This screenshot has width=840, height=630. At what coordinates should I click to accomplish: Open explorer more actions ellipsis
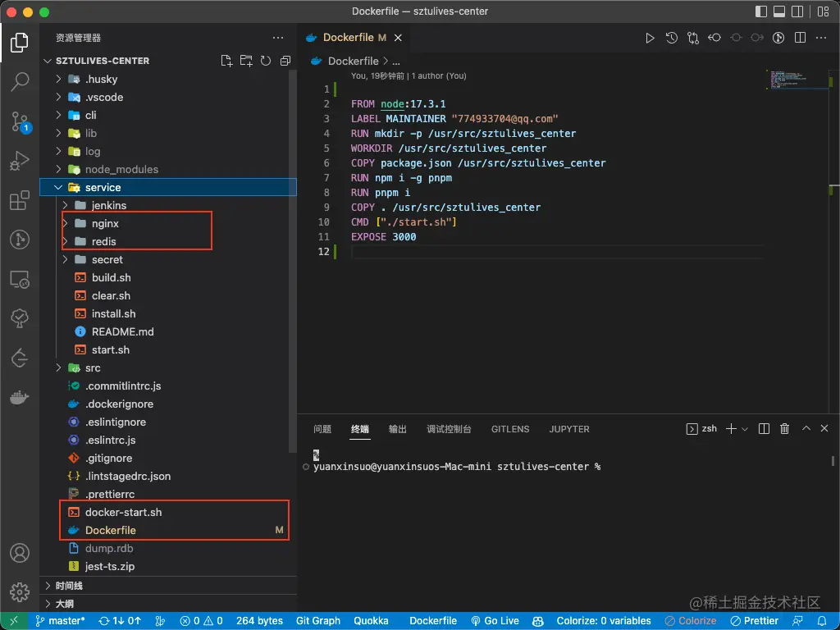[x=277, y=38]
